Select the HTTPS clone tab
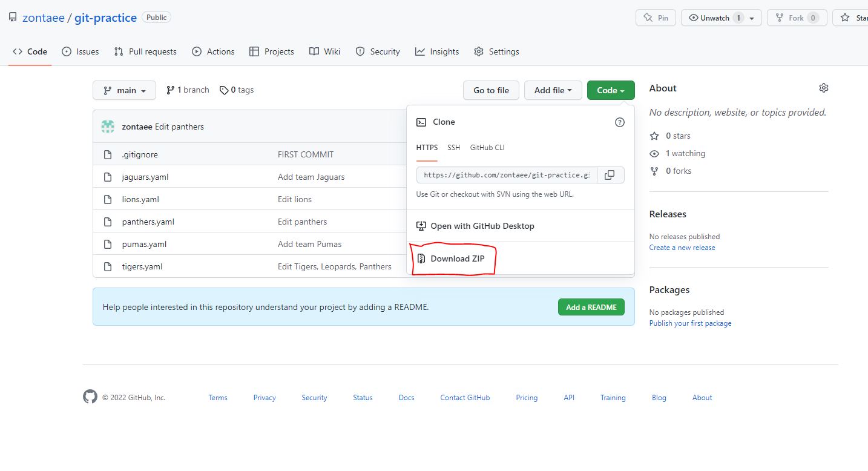This screenshot has width=868, height=471. 427,148
